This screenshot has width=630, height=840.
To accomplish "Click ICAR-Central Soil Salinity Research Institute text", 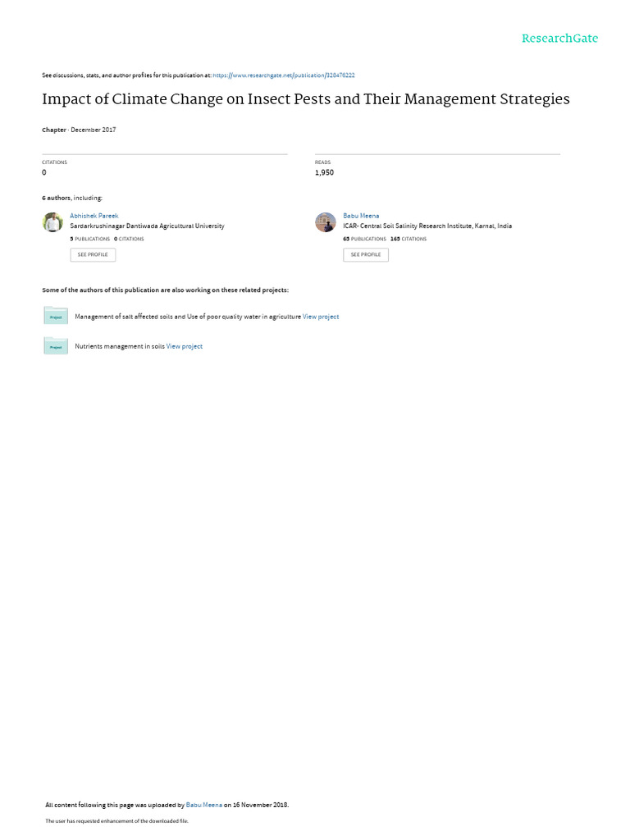I will pos(427,226).
